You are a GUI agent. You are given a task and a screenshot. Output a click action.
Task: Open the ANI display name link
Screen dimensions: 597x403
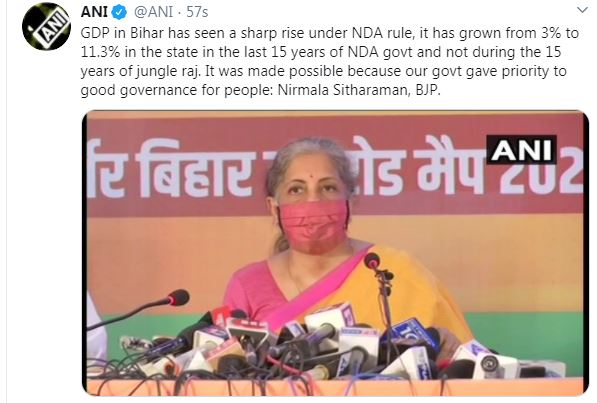point(94,12)
